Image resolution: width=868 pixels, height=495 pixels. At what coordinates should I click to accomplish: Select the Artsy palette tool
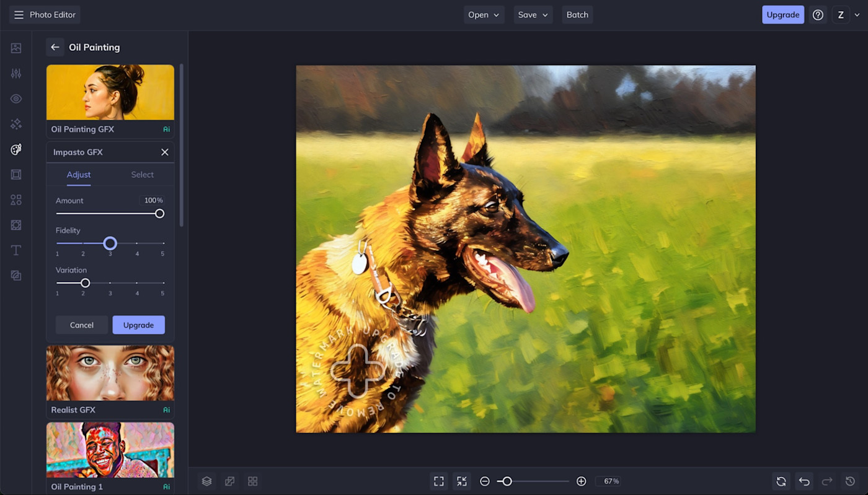pos(16,149)
